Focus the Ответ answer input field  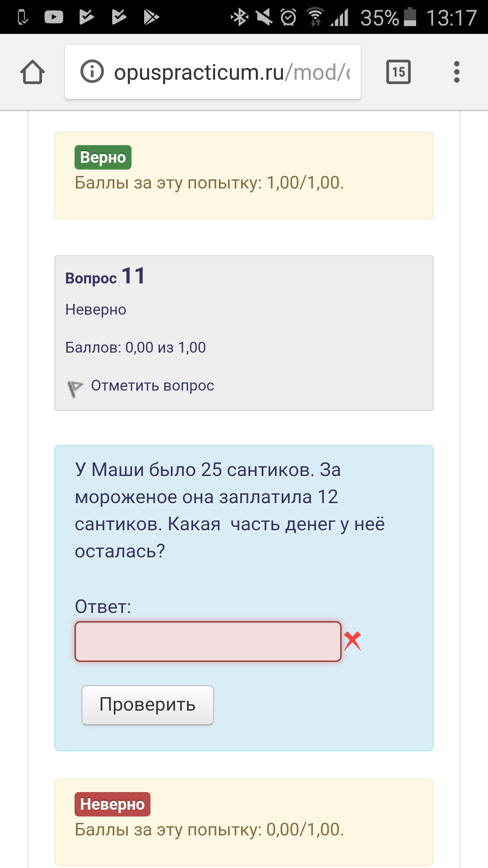(x=208, y=642)
